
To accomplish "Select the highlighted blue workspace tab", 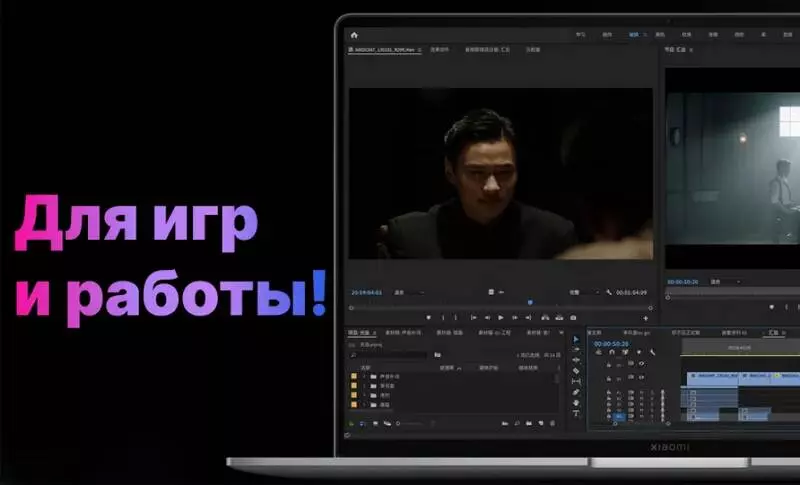I will [x=634, y=34].
